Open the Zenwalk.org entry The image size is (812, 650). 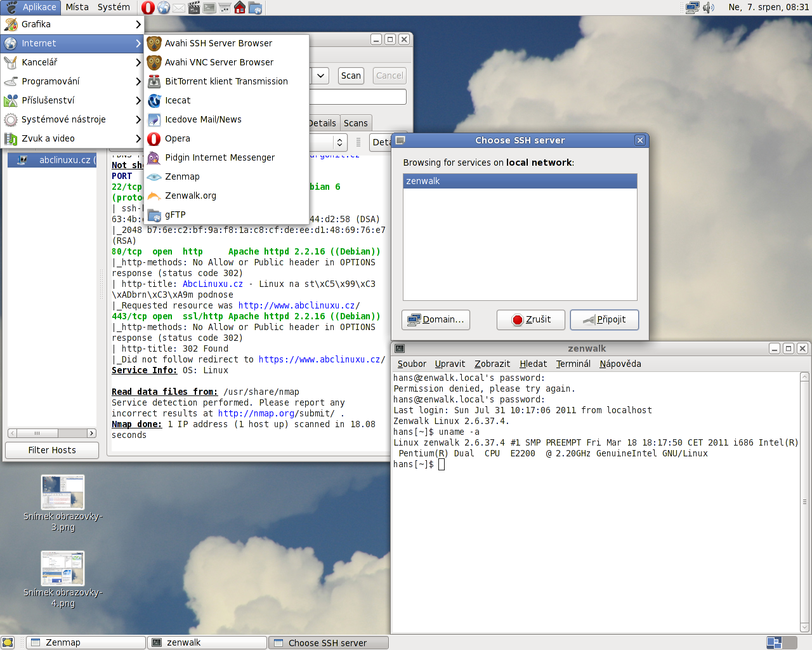point(227,196)
